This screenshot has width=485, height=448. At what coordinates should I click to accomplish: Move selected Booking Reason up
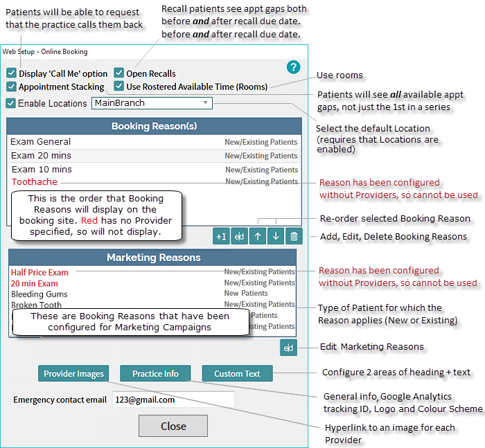258,237
